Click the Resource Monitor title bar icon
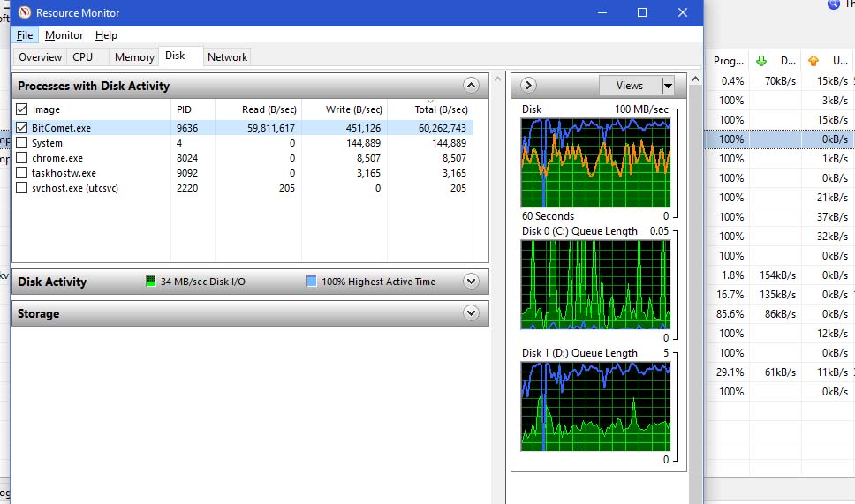855x504 pixels. (24, 13)
